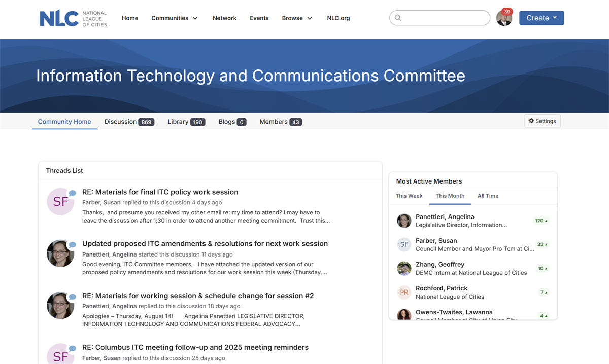Click Angelina's avatar on schedule change thread
The image size is (609, 364).
coord(60,305)
